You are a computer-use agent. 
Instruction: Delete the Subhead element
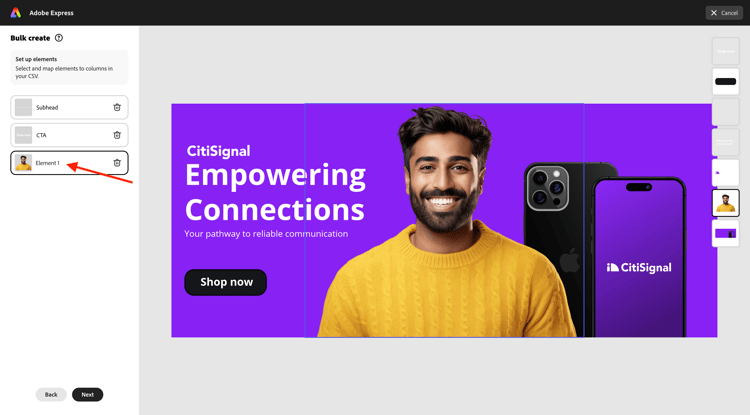tap(117, 108)
